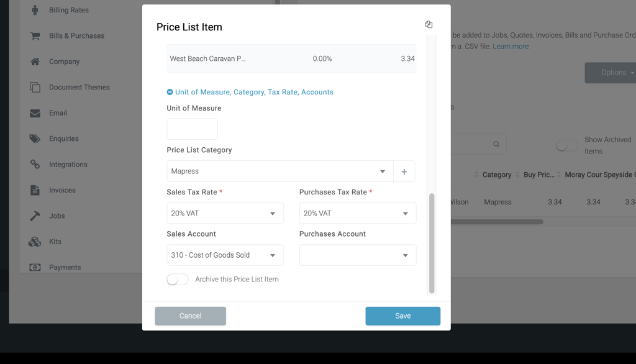The width and height of the screenshot is (636, 364).
Task: Click the Company home icon
Action: [35, 61]
